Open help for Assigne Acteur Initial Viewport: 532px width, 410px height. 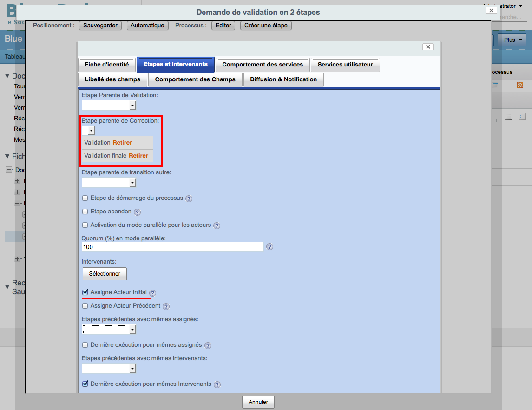tap(153, 293)
